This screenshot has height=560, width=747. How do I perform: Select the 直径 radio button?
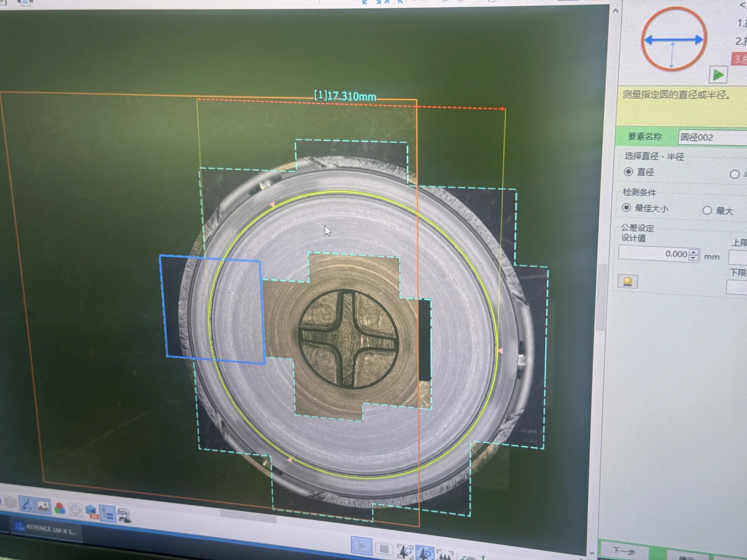tap(628, 172)
